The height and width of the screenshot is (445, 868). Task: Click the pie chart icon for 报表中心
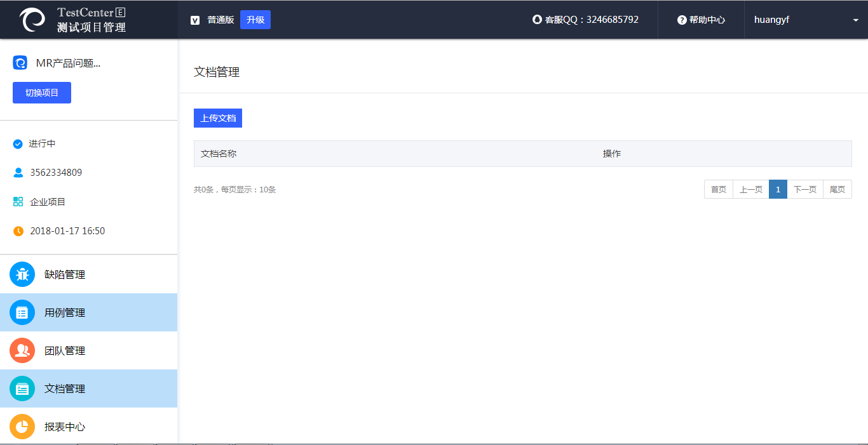tap(22, 427)
